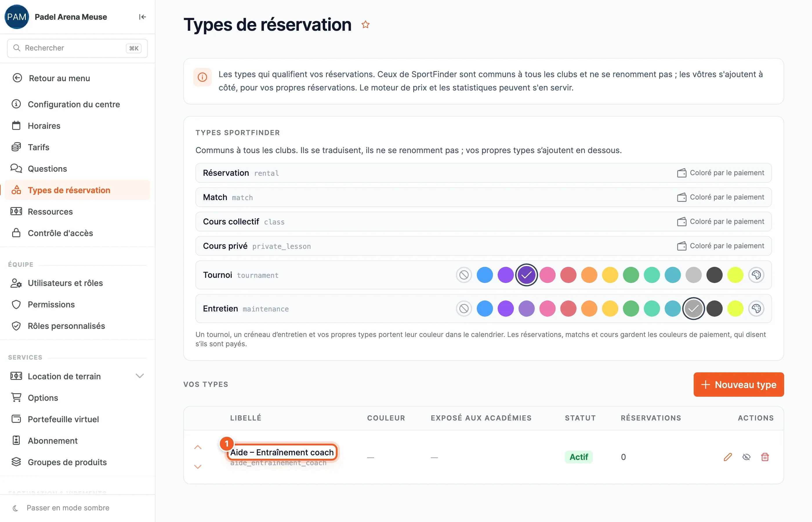Collapse the sidebar with the arrow icon
This screenshot has width=812, height=522.
(x=142, y=17)
